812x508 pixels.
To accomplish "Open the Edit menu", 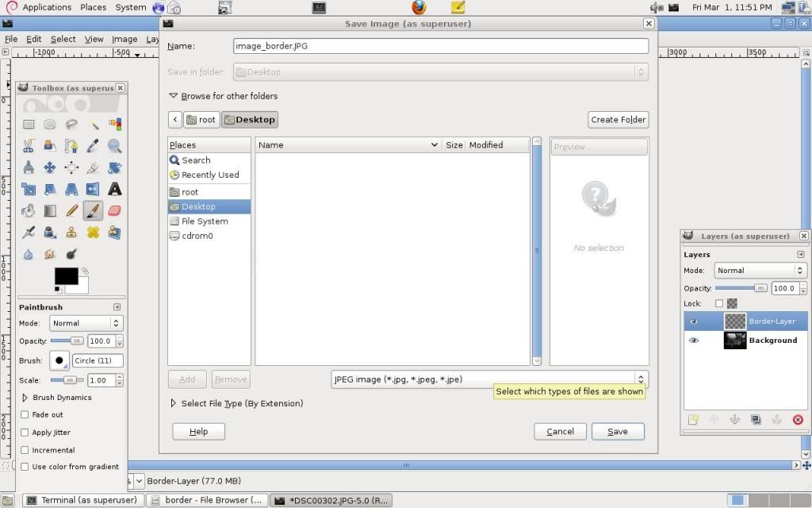I will click(33, 39).
